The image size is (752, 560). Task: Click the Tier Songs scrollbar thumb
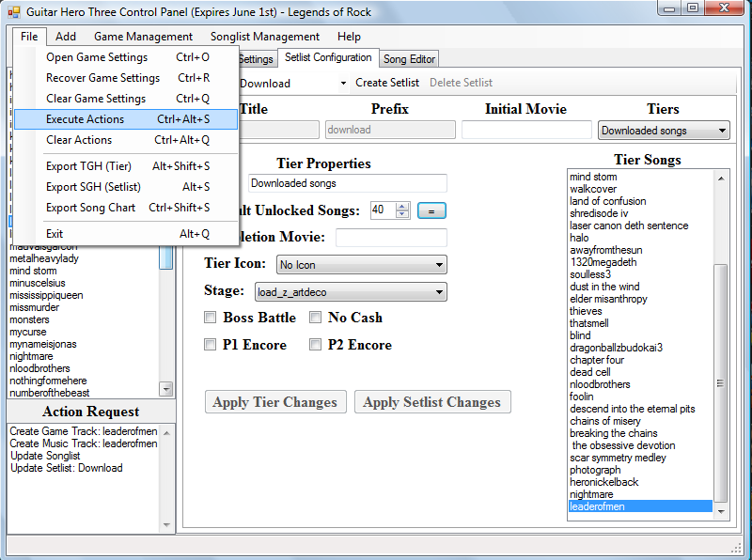click(x=720, y=383)
